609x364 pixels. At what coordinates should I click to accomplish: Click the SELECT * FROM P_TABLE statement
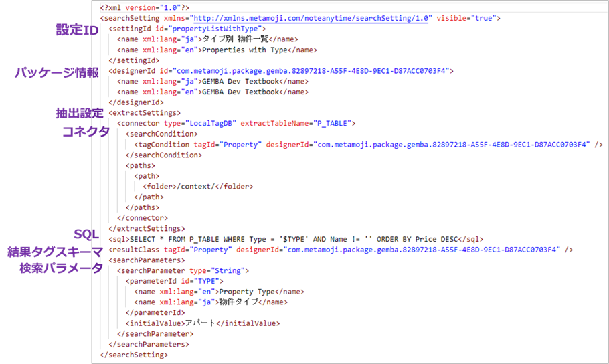point(294,239)
